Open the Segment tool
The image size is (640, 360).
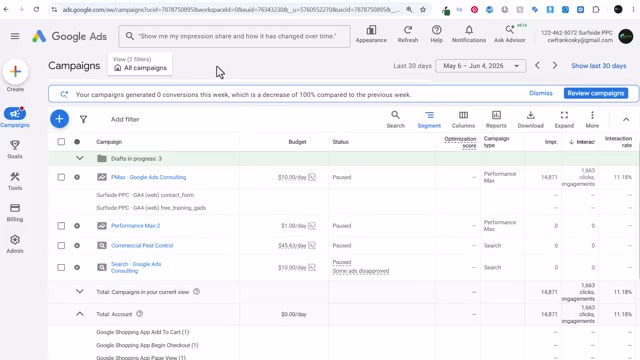pyautogui.click(x=429, y=119)
